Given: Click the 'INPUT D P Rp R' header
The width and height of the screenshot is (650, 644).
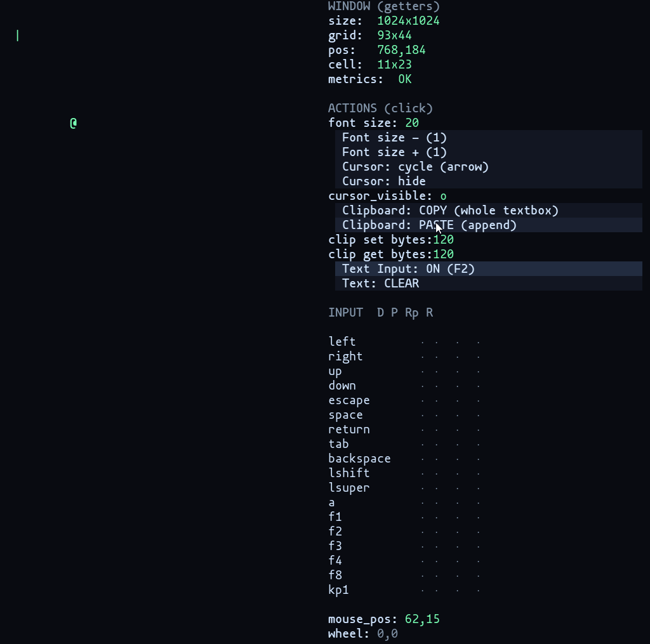Looking at the screenshot, I should (381, 312).
